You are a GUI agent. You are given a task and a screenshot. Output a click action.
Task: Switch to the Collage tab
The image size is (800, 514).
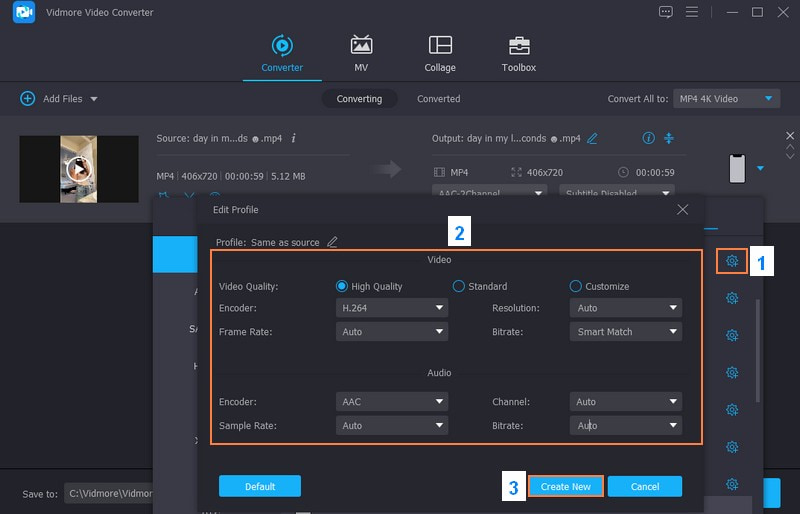point(440,46)
